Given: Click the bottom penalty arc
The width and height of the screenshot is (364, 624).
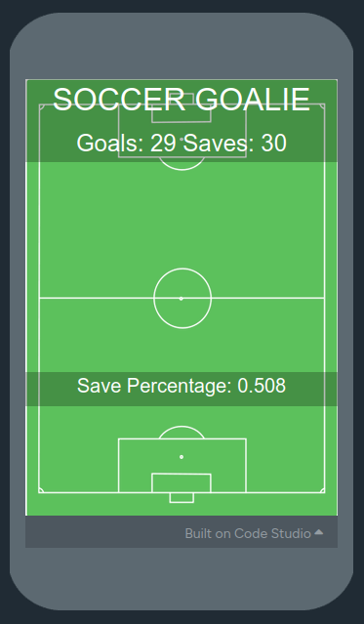Looking at the screenshot, I should 182,433.
